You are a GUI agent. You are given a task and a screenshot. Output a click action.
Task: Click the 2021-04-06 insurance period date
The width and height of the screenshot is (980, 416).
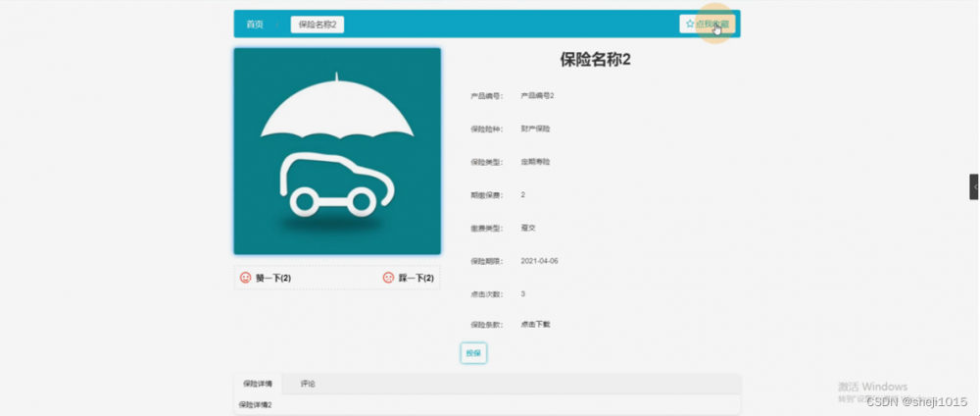pyautogui.click(x=539, y=261)
